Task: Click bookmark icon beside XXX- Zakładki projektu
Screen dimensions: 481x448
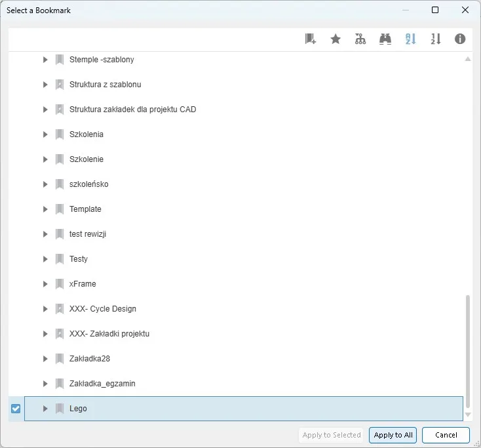Action: point(60,334)
